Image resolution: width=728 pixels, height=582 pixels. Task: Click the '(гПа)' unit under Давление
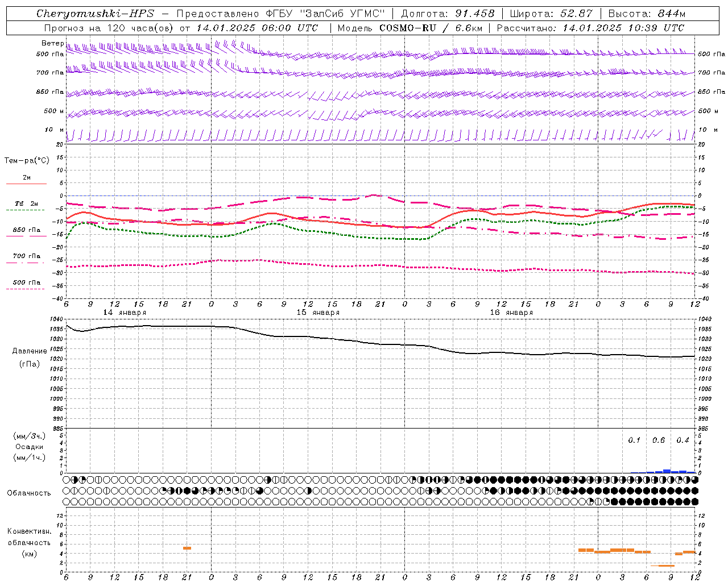coord(30,364)
